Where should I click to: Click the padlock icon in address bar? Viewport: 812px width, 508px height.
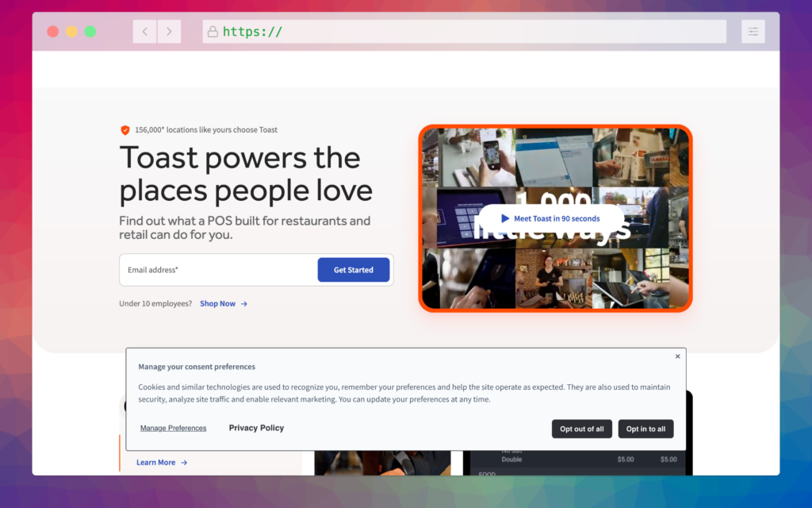click(213, 32)
